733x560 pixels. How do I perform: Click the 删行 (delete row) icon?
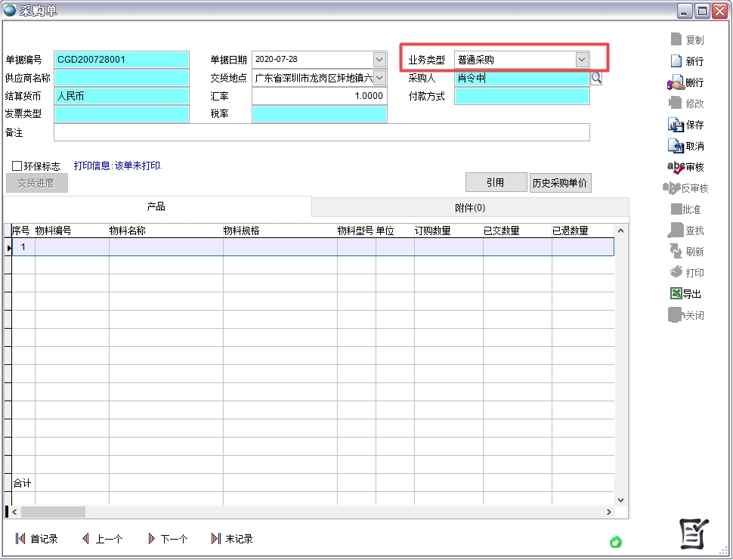tap(676, 82)
